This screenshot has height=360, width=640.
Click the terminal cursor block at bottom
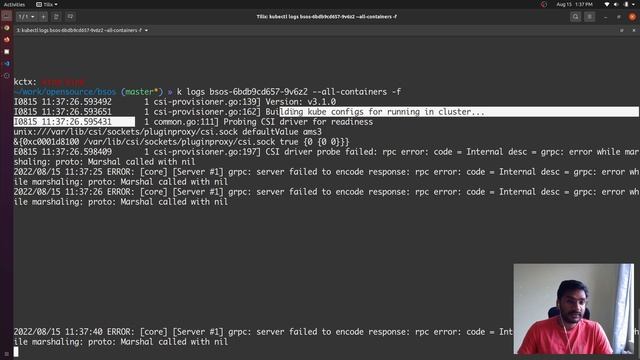[x=16, y=352]
